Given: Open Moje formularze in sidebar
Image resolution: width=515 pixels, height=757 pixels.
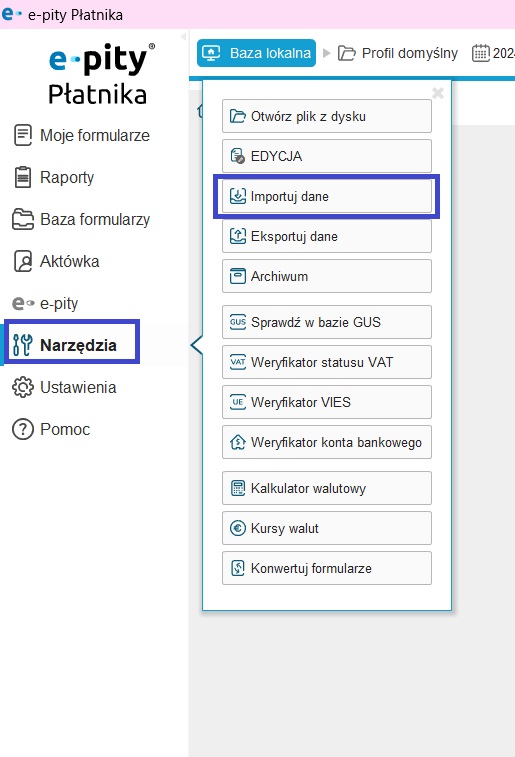Looking at the screenshot, I should point(81,135).
